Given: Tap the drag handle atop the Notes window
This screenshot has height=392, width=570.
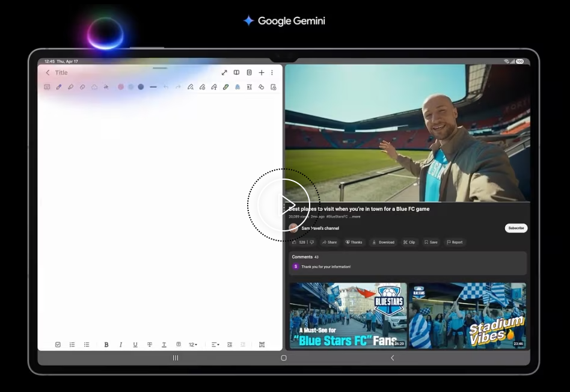Looking at the screenshot, I should coord(160,68).
